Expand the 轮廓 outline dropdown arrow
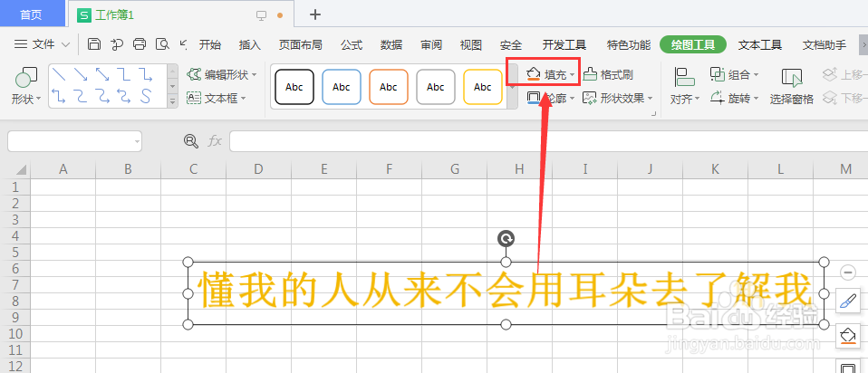Screen dimensions: 868x373 click(x=573, y=99)
